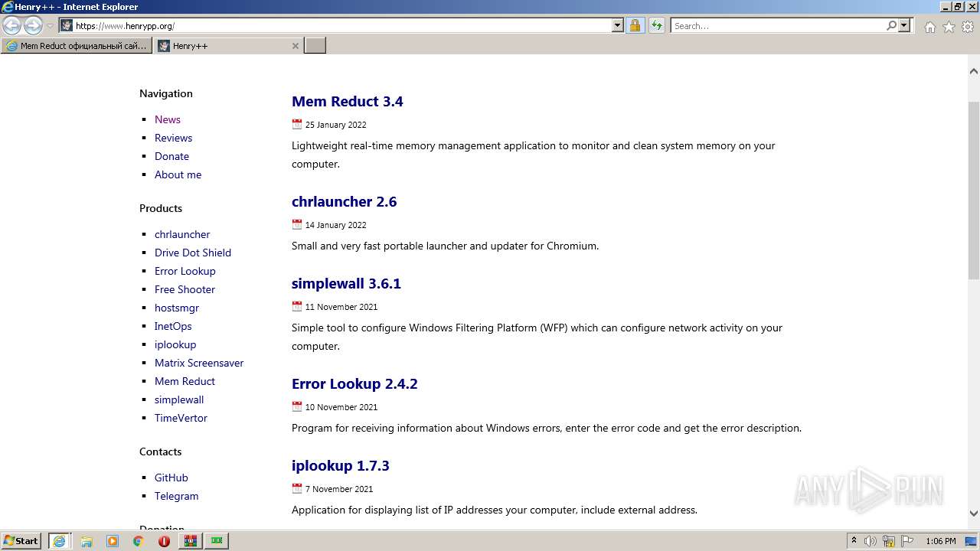Go back with the browser Back arrow
This screenshot has width=980, height=551.
pyautogui.click(x=12, y=25)
